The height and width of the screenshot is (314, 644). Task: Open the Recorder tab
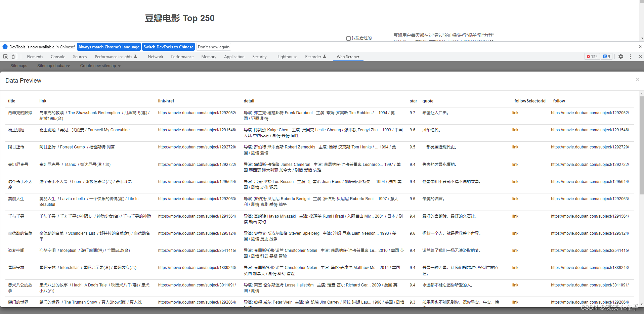coord(315,57)
